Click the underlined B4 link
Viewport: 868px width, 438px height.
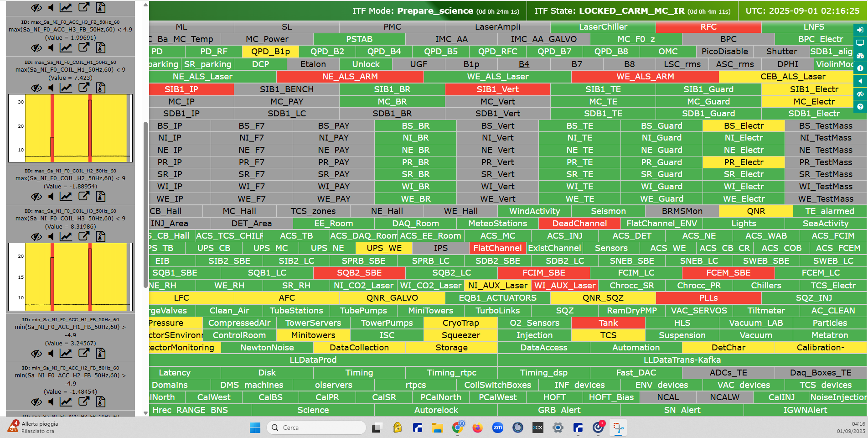pyautogui.click(x=524, y=64)
